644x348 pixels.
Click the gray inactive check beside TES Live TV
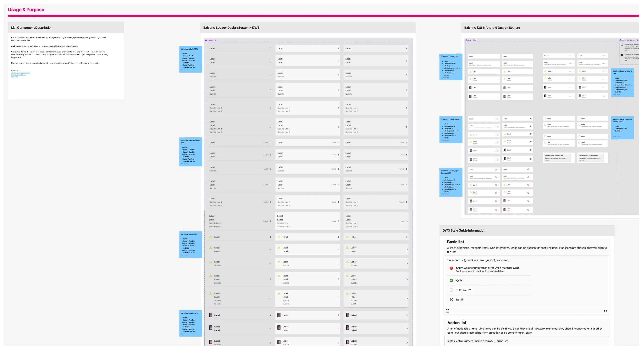[451, 290]
